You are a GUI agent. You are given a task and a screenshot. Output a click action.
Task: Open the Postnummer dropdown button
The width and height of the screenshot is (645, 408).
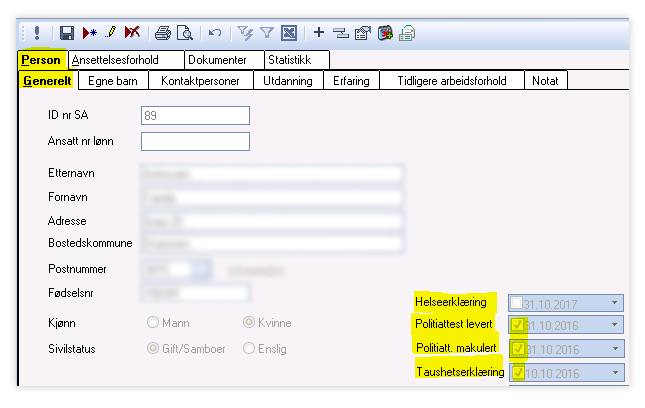pyautogui.click(x=202, y=269)
